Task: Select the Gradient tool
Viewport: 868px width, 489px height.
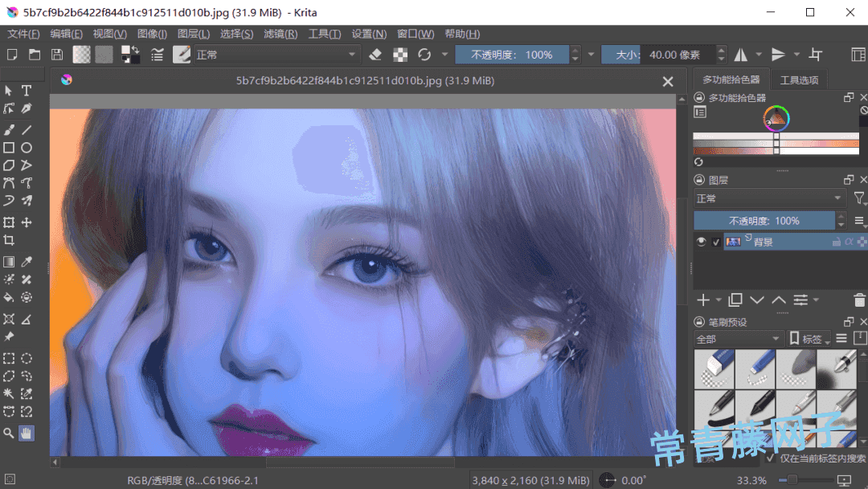Action: 9,262
